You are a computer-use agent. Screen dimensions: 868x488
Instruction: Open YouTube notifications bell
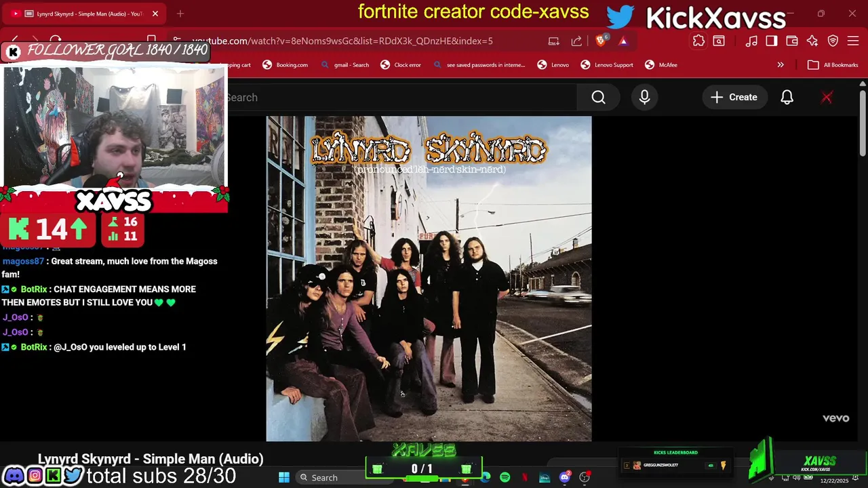[x=787, y=98]
